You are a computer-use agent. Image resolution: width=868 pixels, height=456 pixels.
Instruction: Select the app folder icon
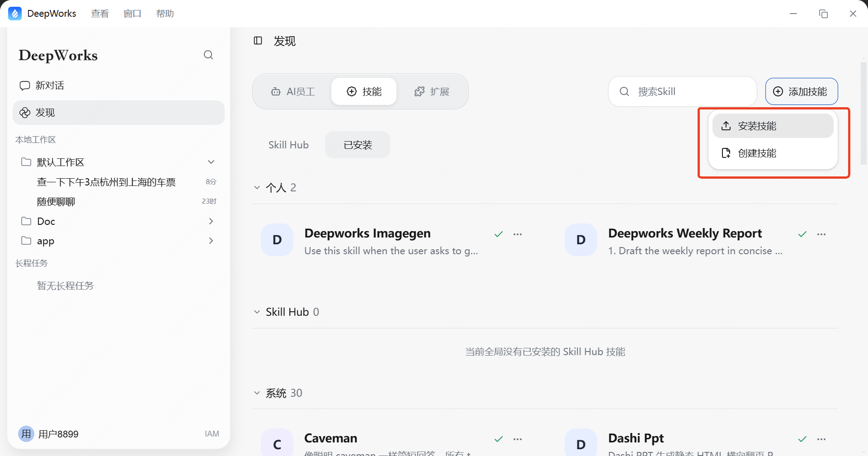[26, 241]
